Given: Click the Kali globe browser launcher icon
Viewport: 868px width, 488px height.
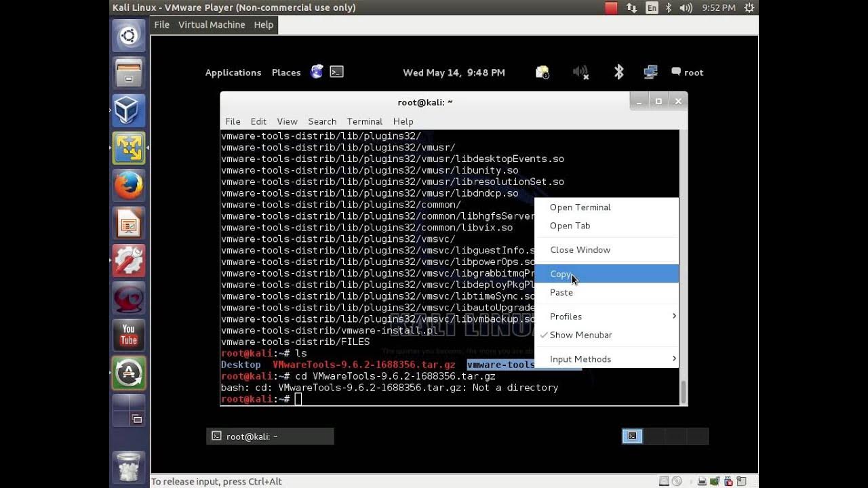Looking at the screenshot, I should pyautogui.click(x=317, y=72).
